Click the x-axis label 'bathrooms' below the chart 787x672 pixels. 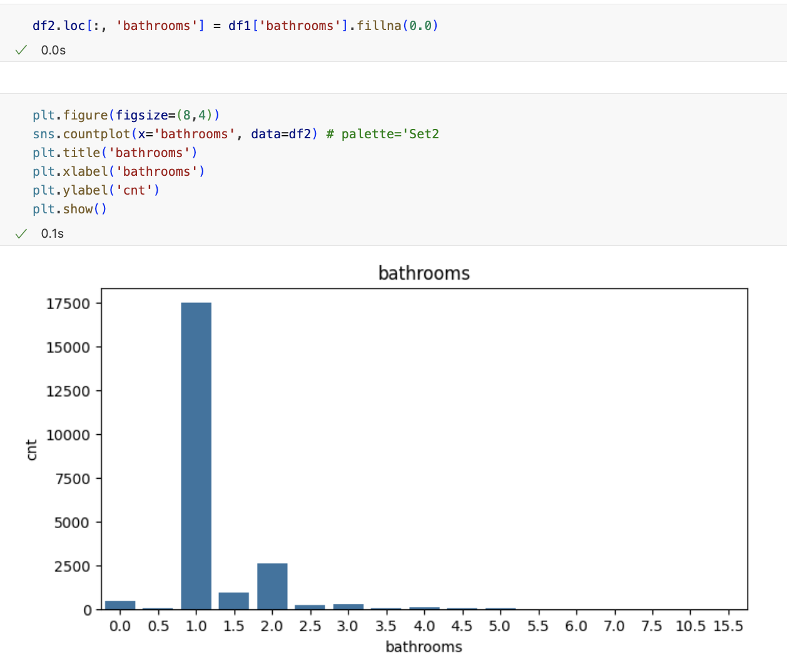424,646
